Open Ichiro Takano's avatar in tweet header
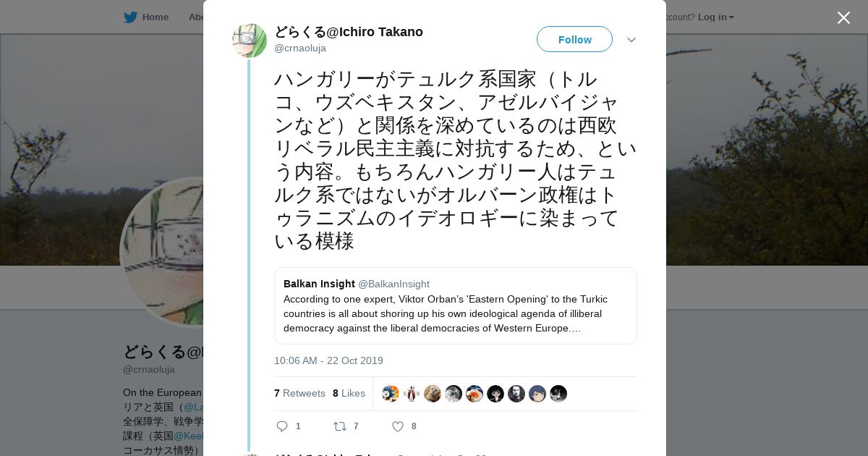This screenshot has width=868, height=456. 250,40
